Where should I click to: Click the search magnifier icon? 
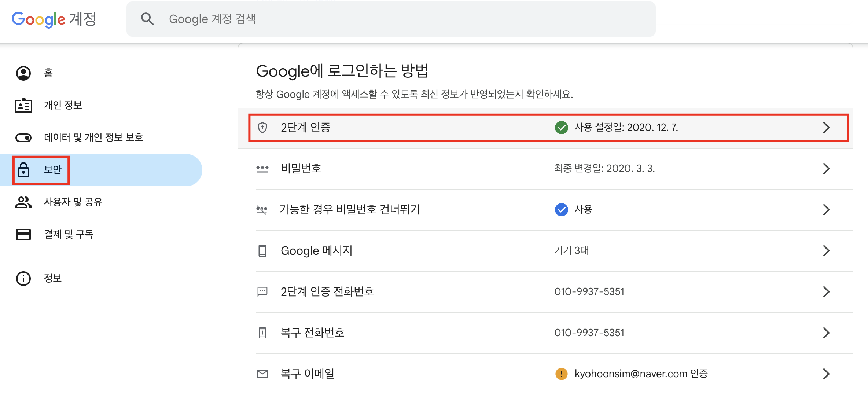147,19
